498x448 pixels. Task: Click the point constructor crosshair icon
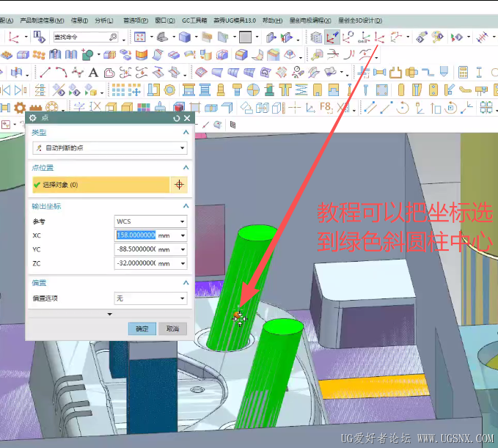coord(180,185)
